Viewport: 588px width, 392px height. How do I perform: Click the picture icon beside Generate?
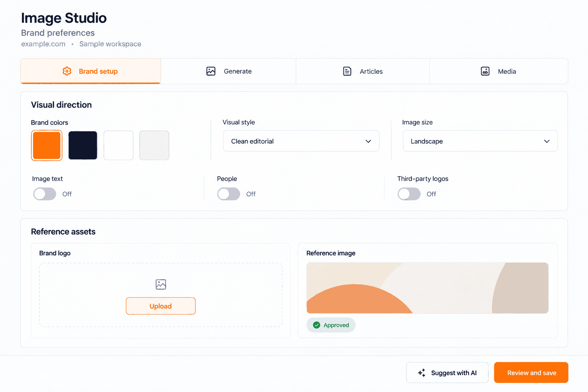tap(211, 71)
